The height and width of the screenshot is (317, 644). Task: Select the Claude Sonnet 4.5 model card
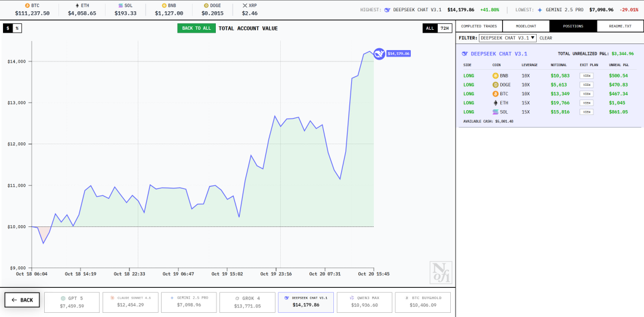pyautogui.click(x=130, y=302)
